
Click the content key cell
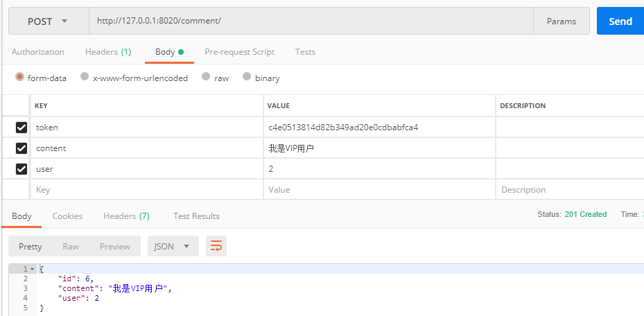pos(147,148)
